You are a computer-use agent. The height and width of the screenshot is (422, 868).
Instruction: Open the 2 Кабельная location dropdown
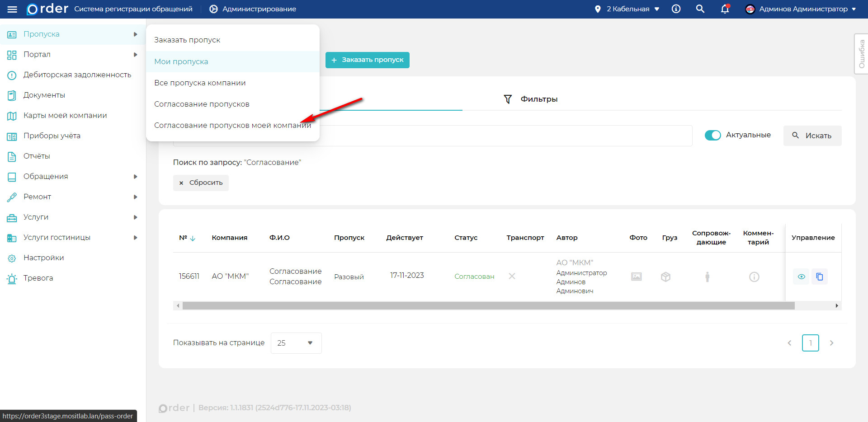[x=627, y=9]
